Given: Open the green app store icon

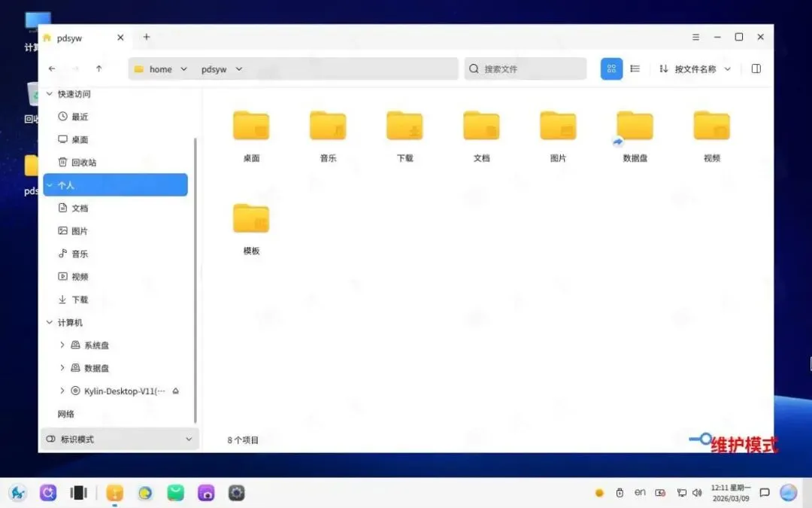Looking at the screenshot, I should [x=175, y=492].
